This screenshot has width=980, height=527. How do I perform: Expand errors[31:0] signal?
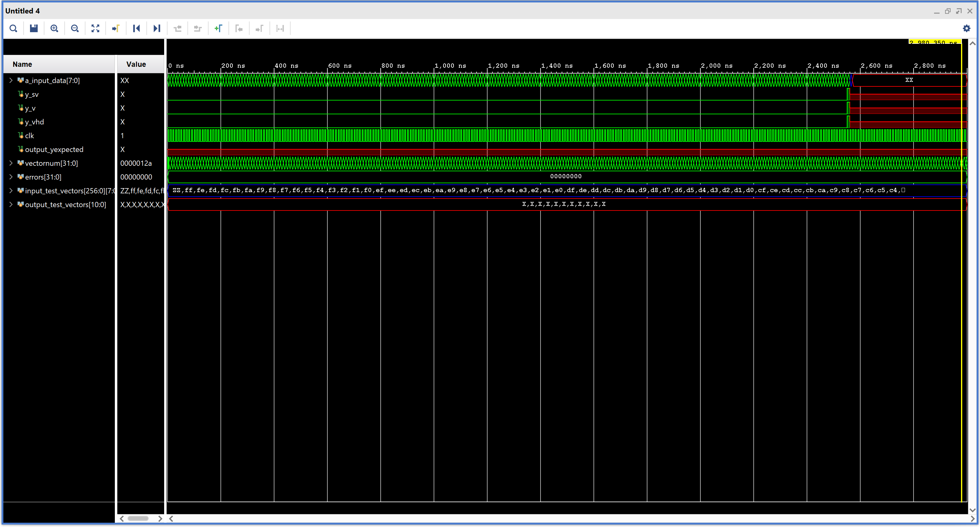(x=11, y=177)
